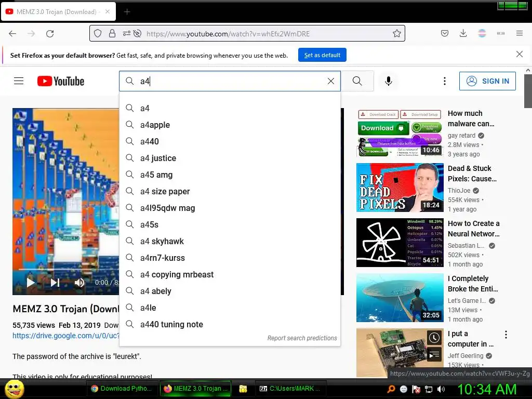Open 'How much malware can...' video thumbnail
Image resolution: width=532 pixels, height=399 pixels.
pyautogui.click(x=400, y=132)
